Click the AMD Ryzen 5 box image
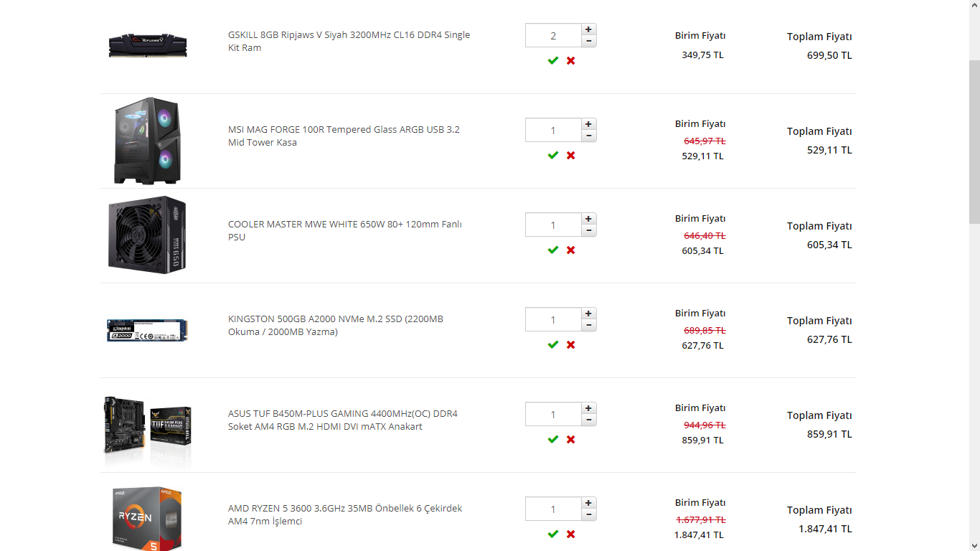 147,518
